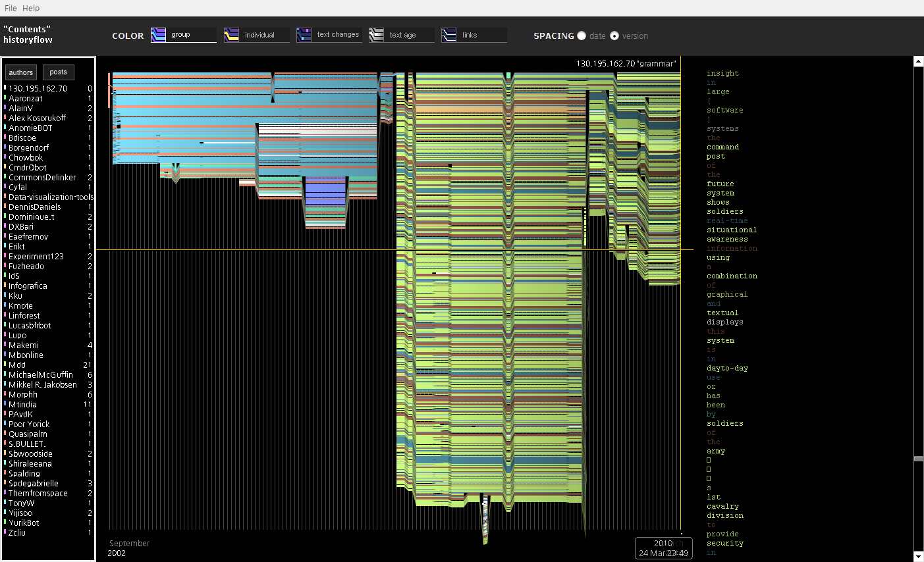The height and width of the screenshot is (562, 924).
Task: Click scroll down arrow of text panel
Action: pyautogui.click(x=919, y=557)
